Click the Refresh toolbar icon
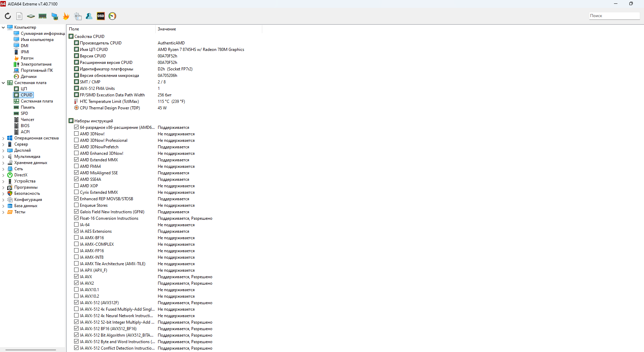The width and height of the screenshot is (644, 352). point(8,16)
